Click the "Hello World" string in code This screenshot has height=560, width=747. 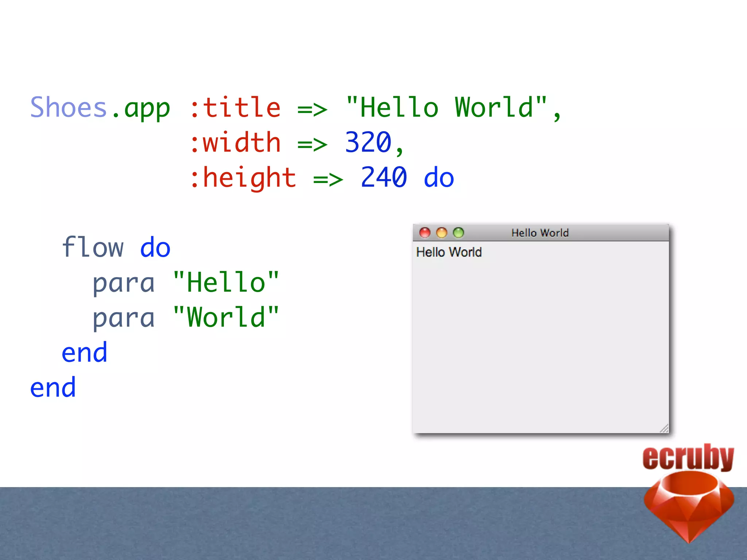446,107
